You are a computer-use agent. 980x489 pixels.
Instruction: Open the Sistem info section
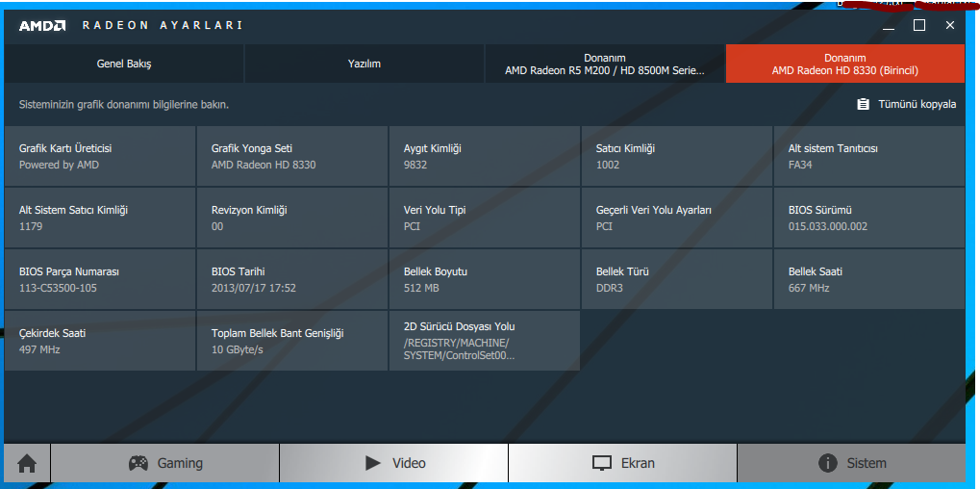(x=851, y=463)
